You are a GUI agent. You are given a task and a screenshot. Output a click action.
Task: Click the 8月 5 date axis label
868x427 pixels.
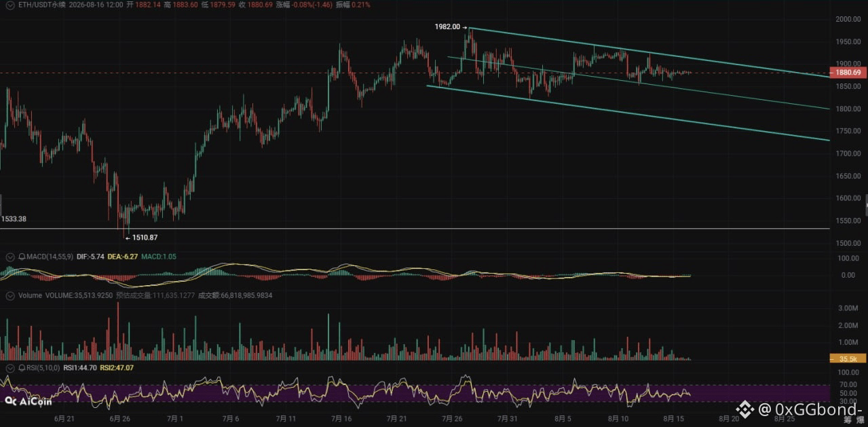coord(563,419)
